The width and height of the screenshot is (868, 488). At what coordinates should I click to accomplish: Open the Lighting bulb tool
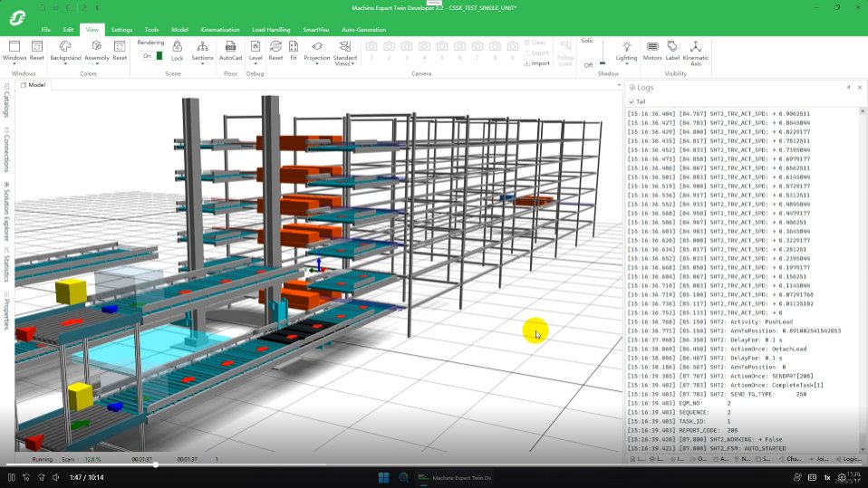pyautogui.click(x=626, y=50)
